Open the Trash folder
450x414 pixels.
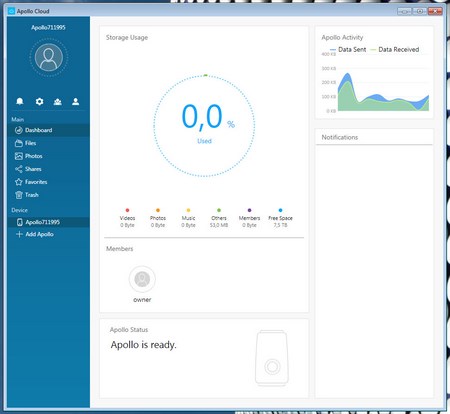click(48, 195)
